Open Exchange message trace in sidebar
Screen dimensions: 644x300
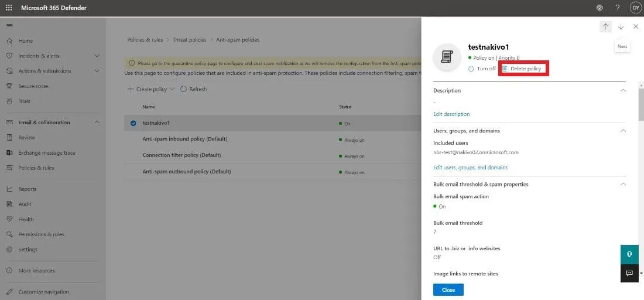(x=46, y=153)
